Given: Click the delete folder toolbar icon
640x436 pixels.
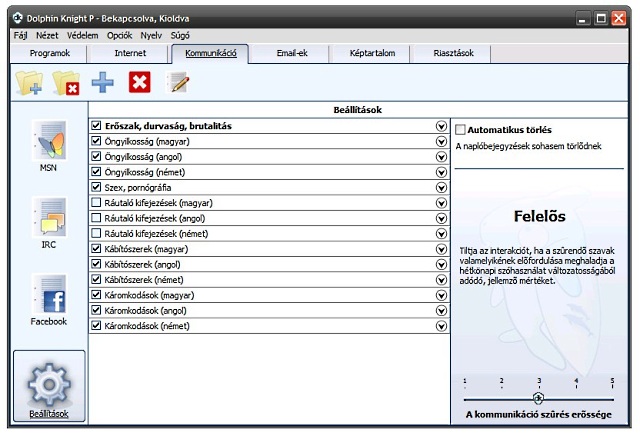Looking at the screenshot, I should pyautogui.click(x=66, y=83).
